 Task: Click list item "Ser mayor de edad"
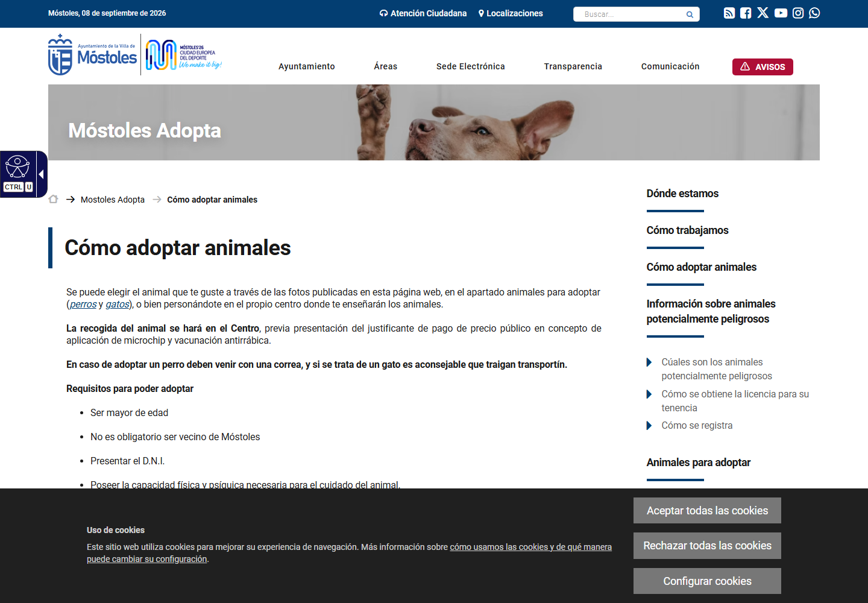tap(129, 413)
